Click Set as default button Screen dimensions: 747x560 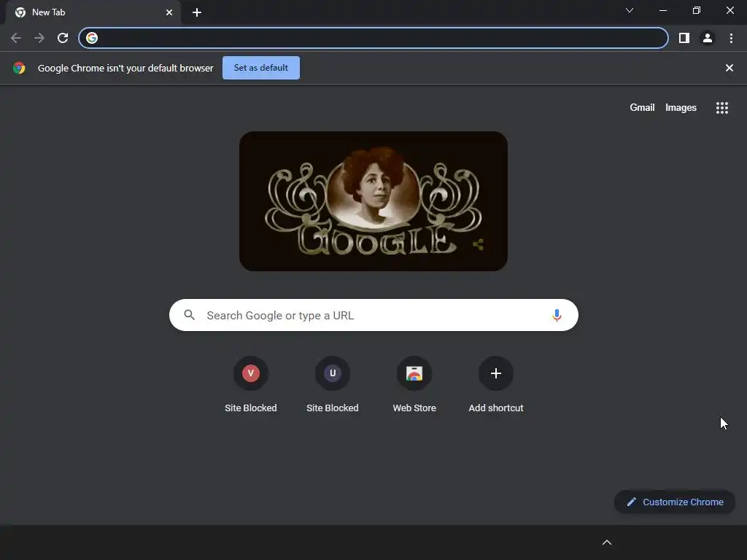[x=261, y=68]
